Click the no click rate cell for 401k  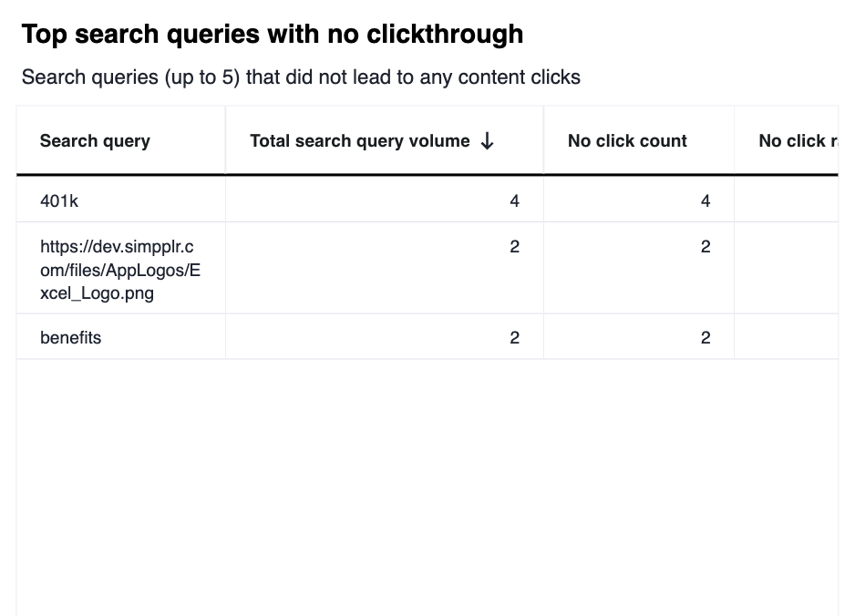click(x=786, y=200)
